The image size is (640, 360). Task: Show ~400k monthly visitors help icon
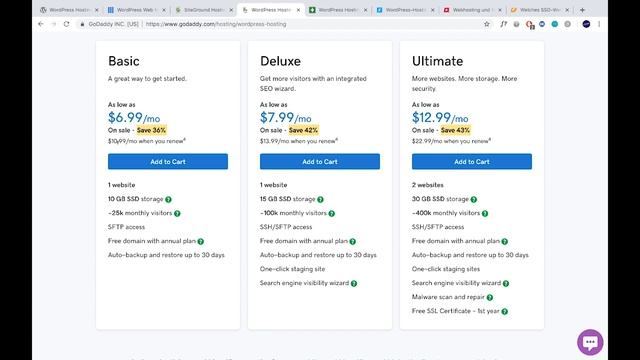(x=485, y=213)
